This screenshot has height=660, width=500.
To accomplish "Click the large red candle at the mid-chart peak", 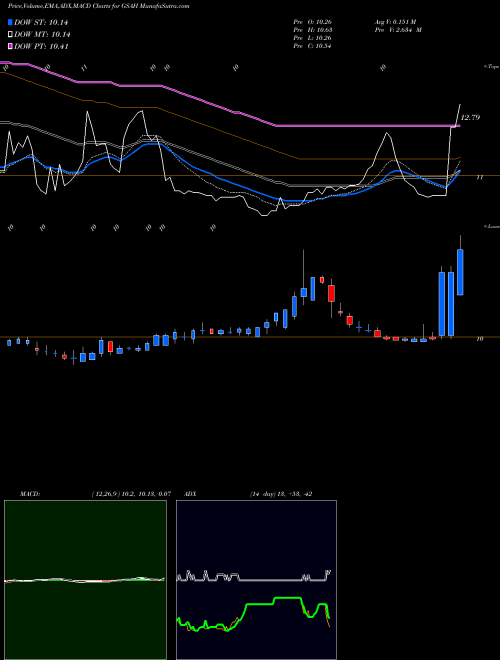I will pos(332,293).
